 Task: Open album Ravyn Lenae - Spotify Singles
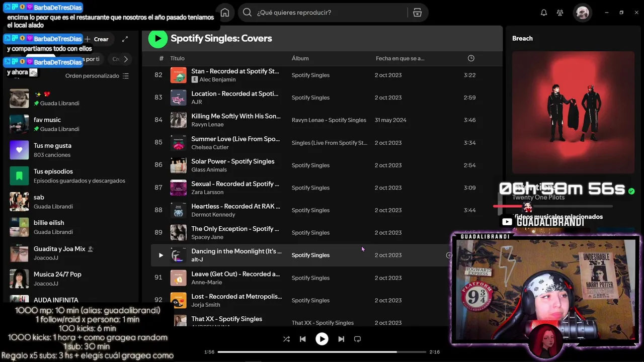point(329,120)
